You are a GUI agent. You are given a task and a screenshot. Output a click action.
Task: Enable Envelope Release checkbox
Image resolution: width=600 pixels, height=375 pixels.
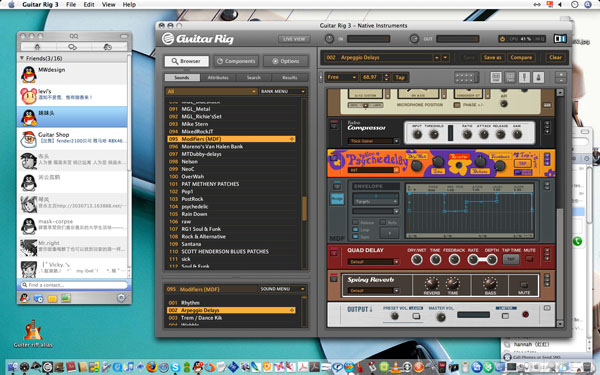(355, 223)
